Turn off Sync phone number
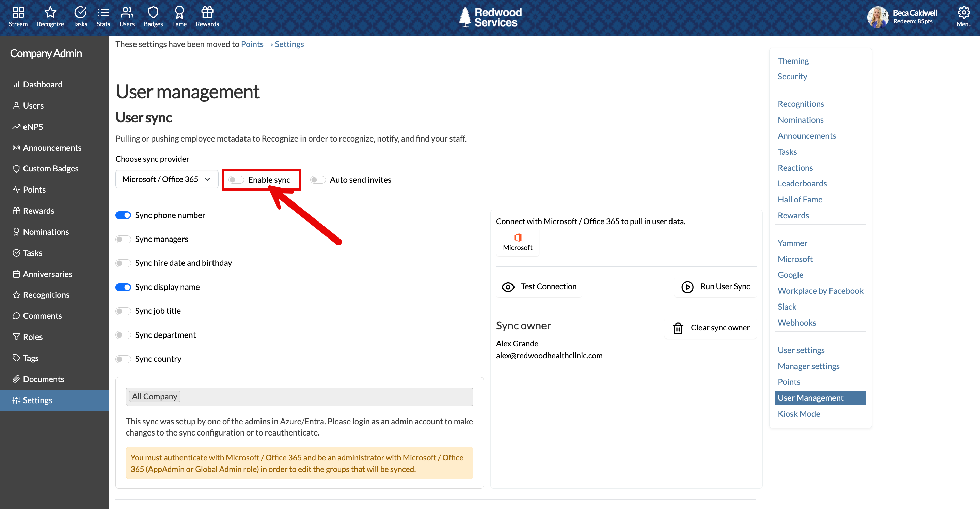The image size is (980, 509). coord(123,215)
